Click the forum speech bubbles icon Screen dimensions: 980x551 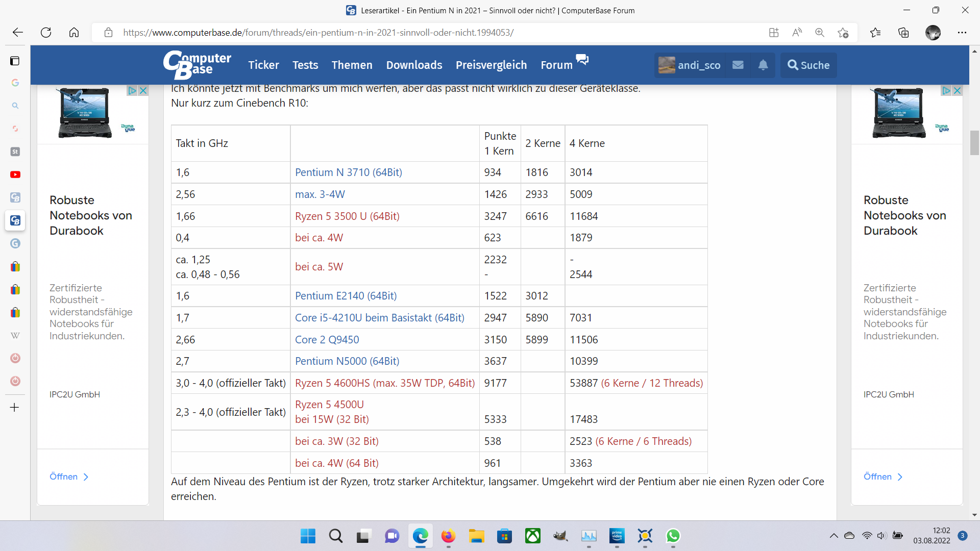tap(582, 60)
